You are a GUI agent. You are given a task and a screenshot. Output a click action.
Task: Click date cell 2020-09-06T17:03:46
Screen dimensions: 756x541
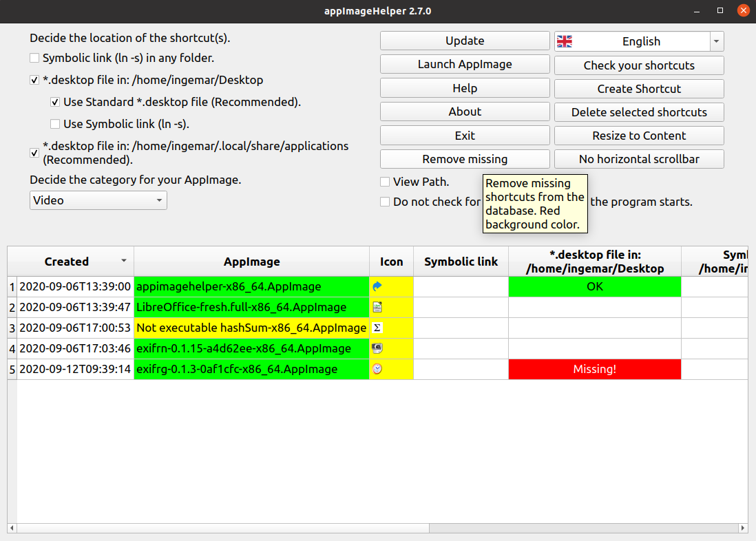75,348
